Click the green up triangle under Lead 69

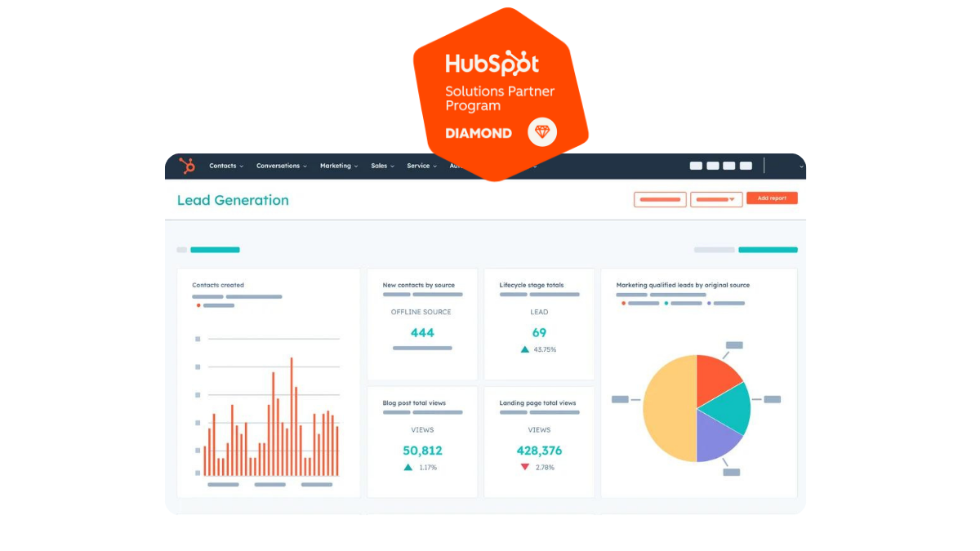(525, 349)
